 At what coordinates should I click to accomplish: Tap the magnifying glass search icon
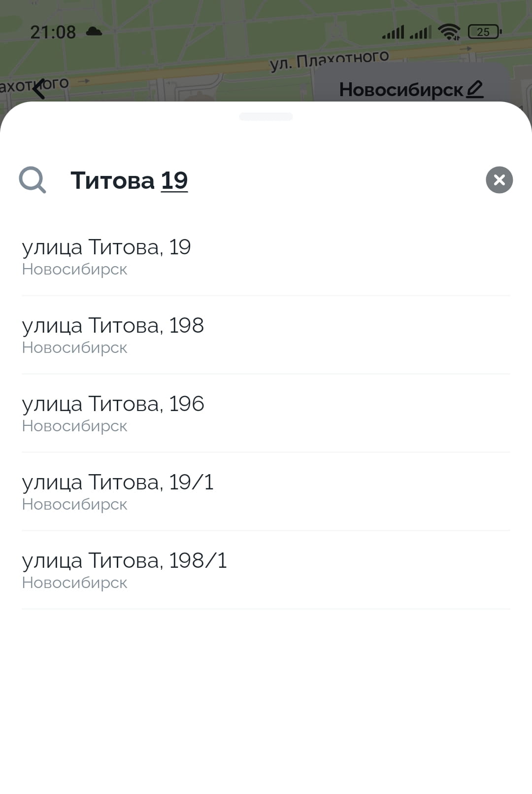[33, 180]
